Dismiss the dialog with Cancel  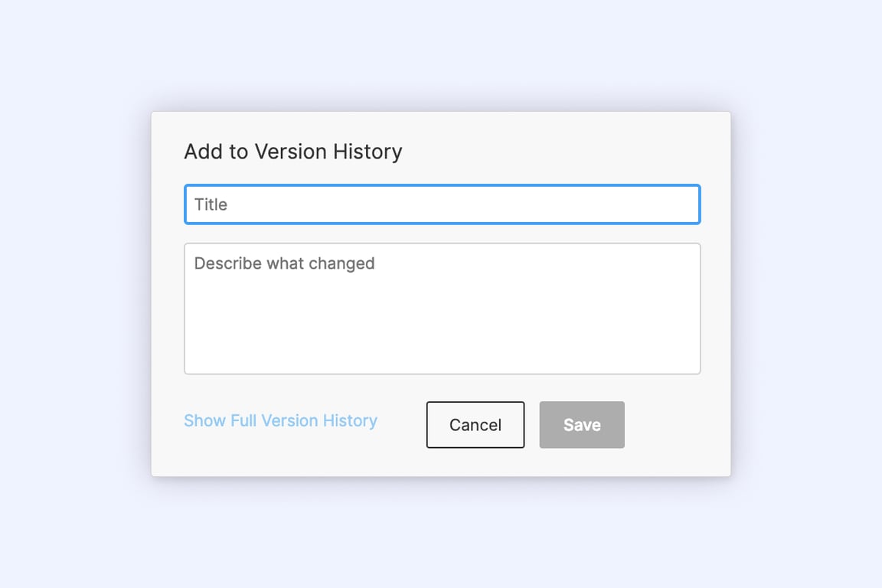tap(475, 425)
